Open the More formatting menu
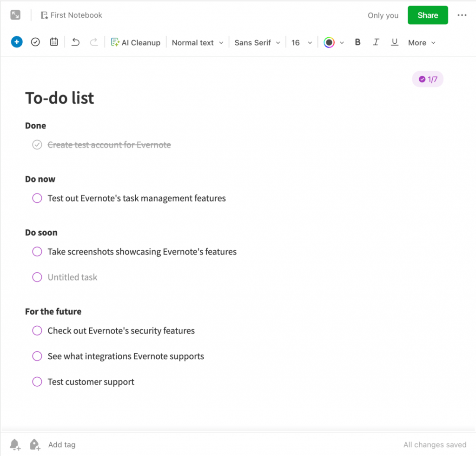This screenshot has width=476, height=456. [x=421, y=42]
